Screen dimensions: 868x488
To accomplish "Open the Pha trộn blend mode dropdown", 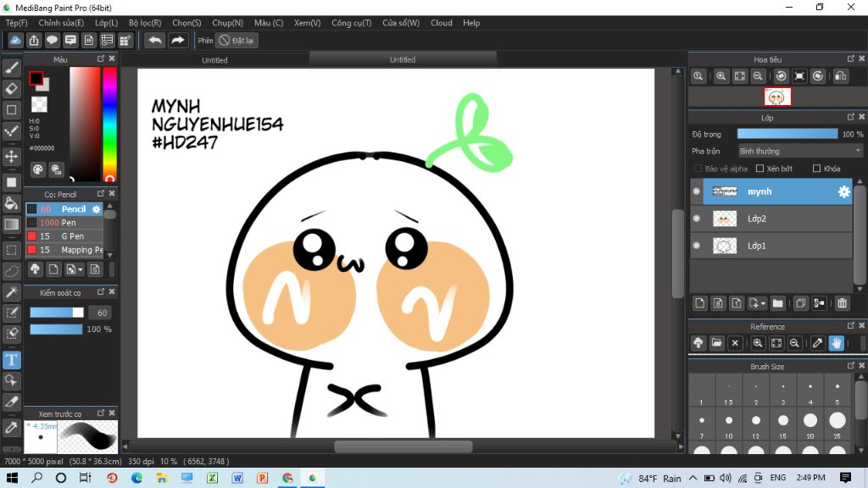I will coord(799,151).
